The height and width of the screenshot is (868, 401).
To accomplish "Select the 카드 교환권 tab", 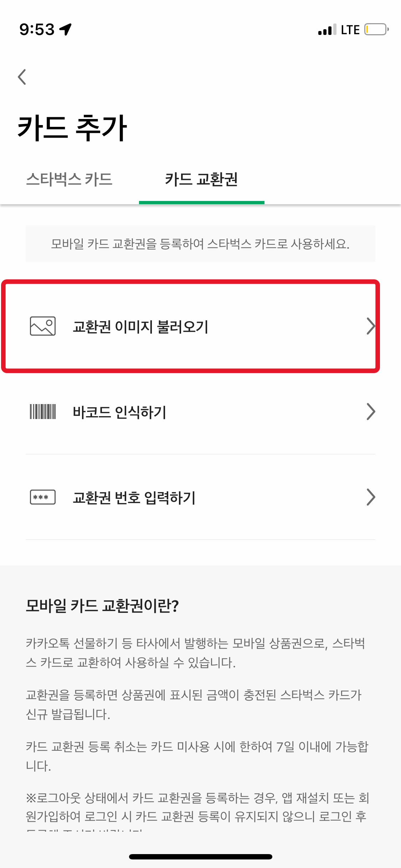I will [201, 179].
